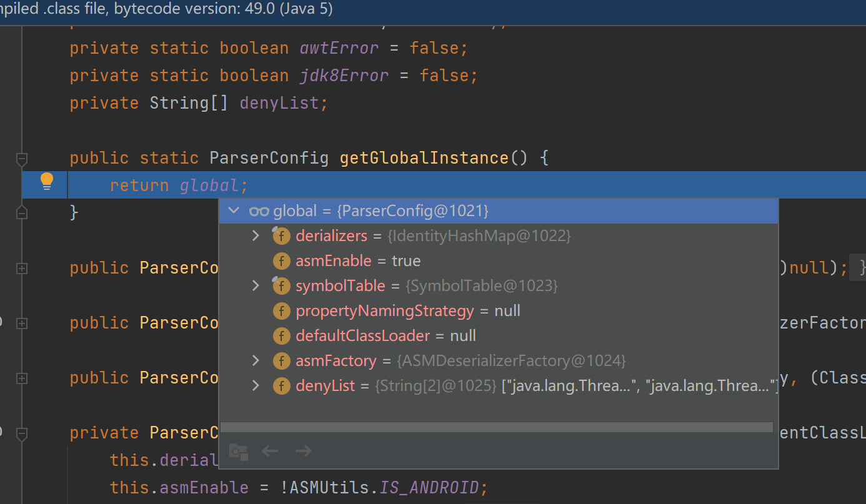Click the {String[2]@1025} value text
Viewport: 866px width, 504px height.
[x=435, y=386]
